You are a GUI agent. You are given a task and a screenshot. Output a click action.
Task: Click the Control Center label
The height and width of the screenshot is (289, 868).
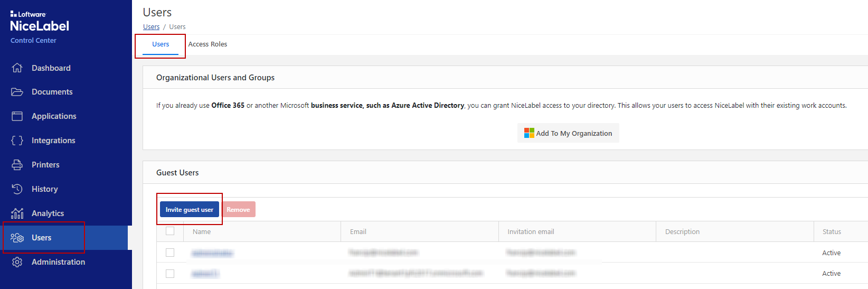33,41
